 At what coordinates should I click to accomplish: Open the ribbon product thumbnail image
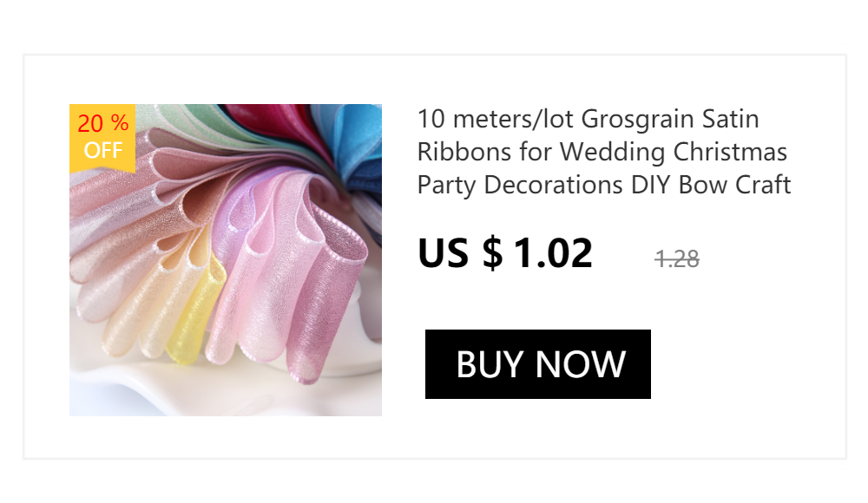(226, 260)
